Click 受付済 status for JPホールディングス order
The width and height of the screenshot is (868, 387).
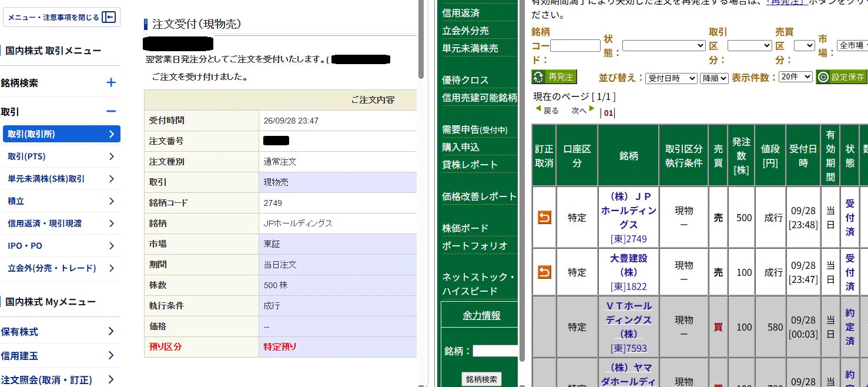pos(850,218)
